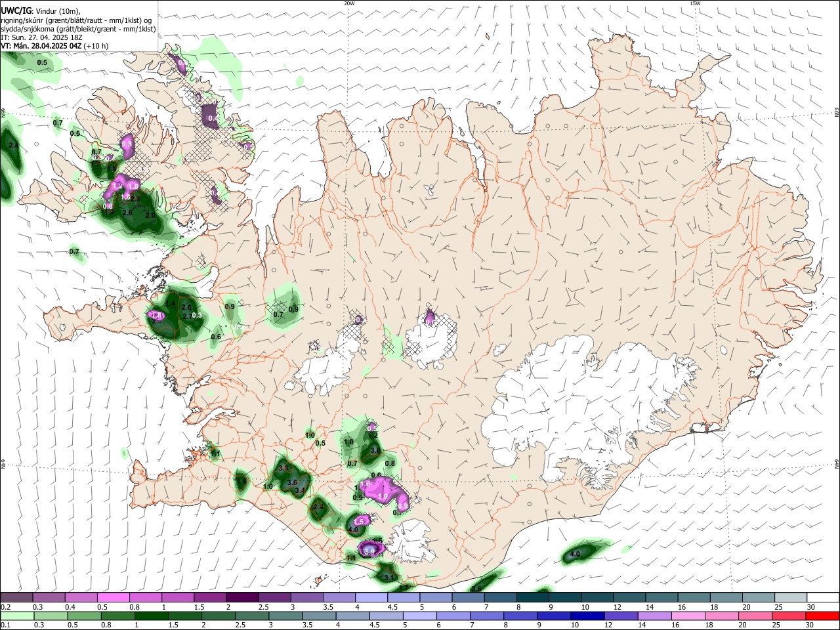840x630 pixels.
Task: Click the 'VT: Mán. 28.04.2025 04Z' valid time
Action: point(41,46)
